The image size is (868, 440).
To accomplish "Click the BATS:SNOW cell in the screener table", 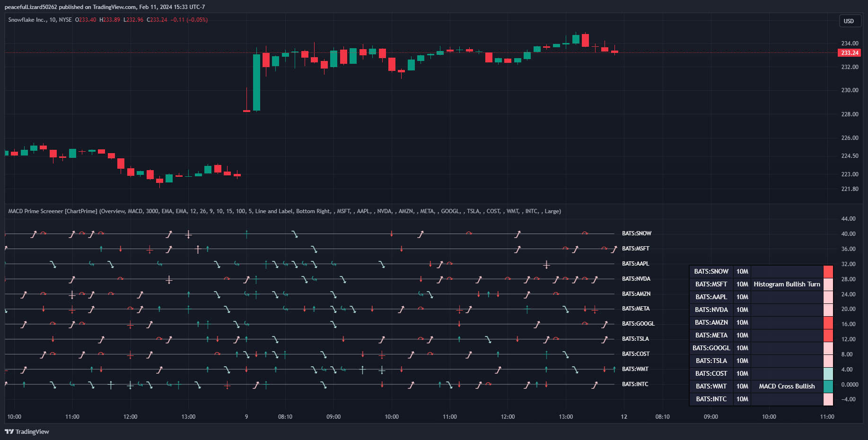I will point(711,272).
